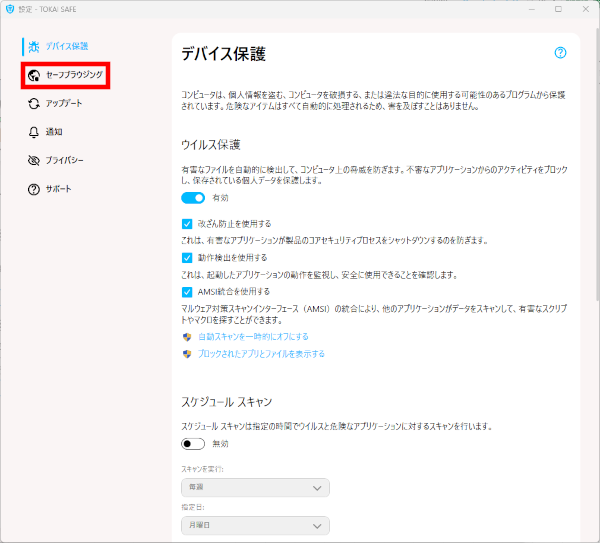Select the アップデート menu item
Viewport: 600px width, 543px height.
[x=64, y=103]
